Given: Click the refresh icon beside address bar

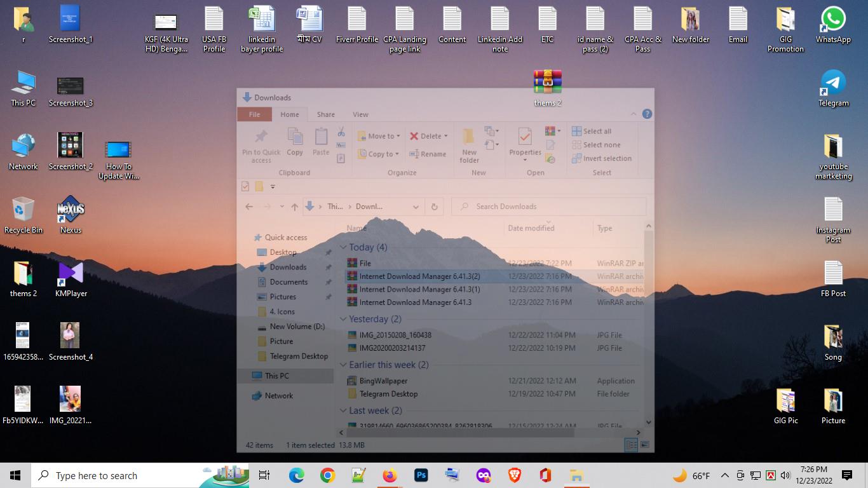Looking at the screenshot, I should (435, 207).
